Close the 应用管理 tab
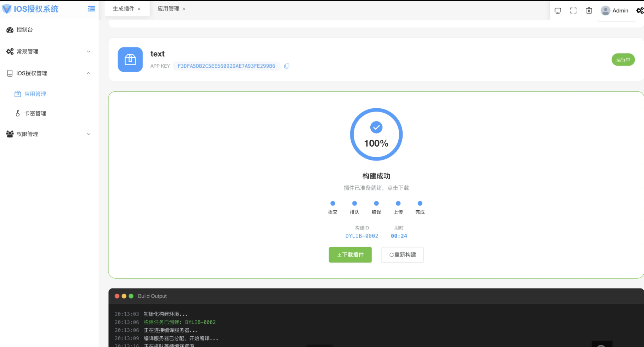This screenshot has width=644, height=347. coord(184,9)
